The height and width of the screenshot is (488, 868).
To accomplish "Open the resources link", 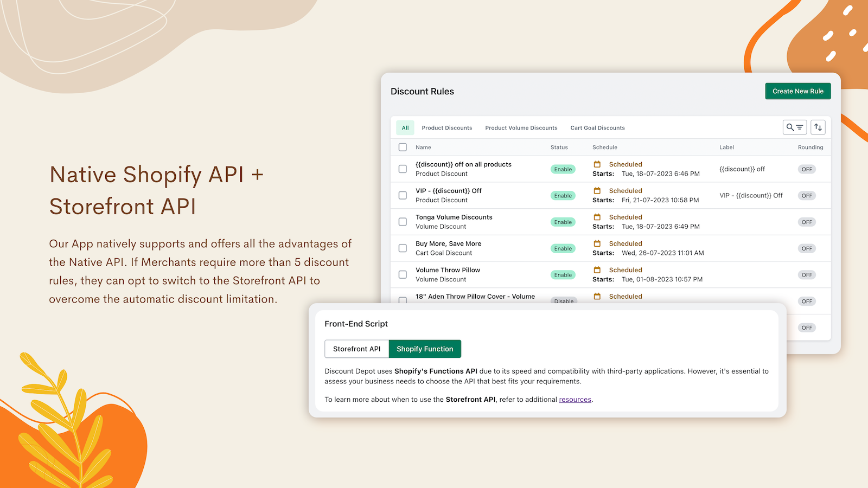I will (x=575, y=400).
